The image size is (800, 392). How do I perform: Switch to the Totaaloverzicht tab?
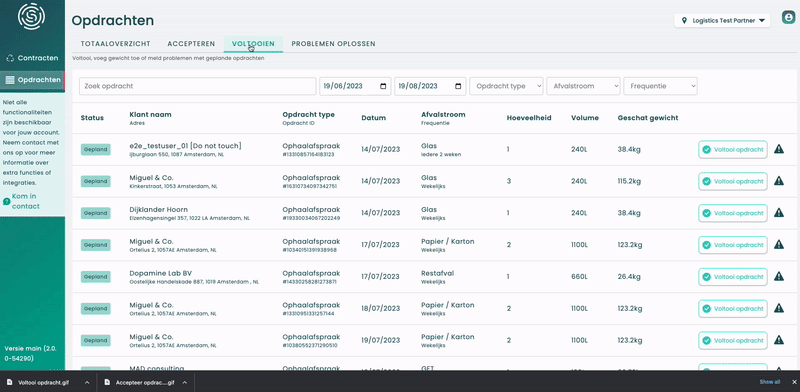tap(115, 44)
